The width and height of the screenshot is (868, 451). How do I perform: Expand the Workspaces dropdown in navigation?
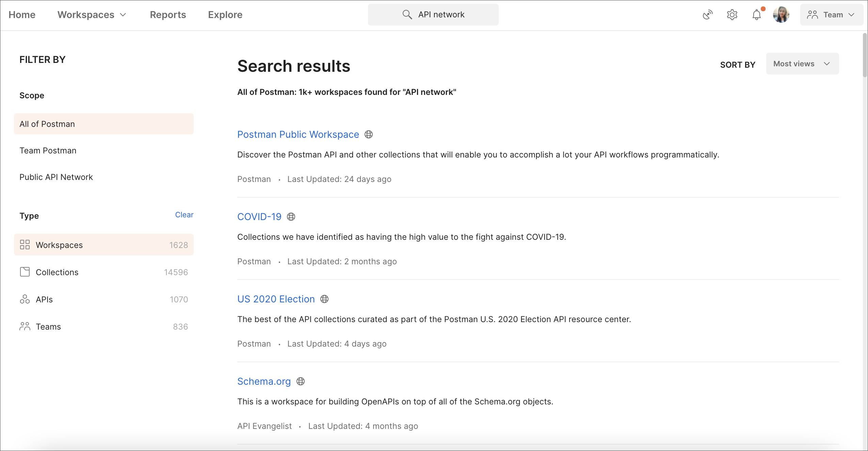pos(92,15)
